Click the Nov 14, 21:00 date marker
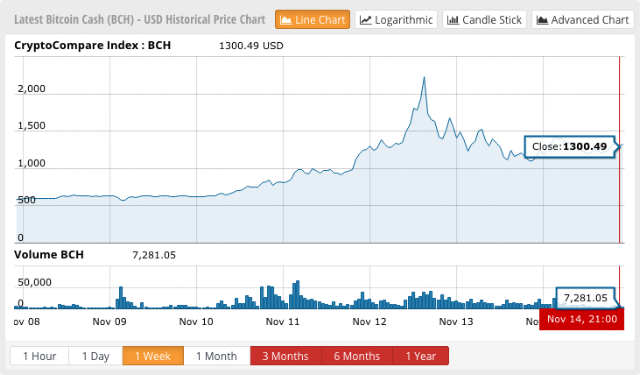The image size is (640, 375). 582,319
